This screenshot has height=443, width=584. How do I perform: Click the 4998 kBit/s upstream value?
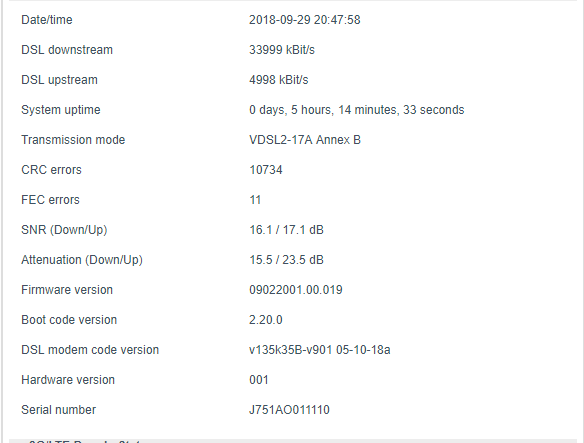pyautogui.click(x=279, y=80)
